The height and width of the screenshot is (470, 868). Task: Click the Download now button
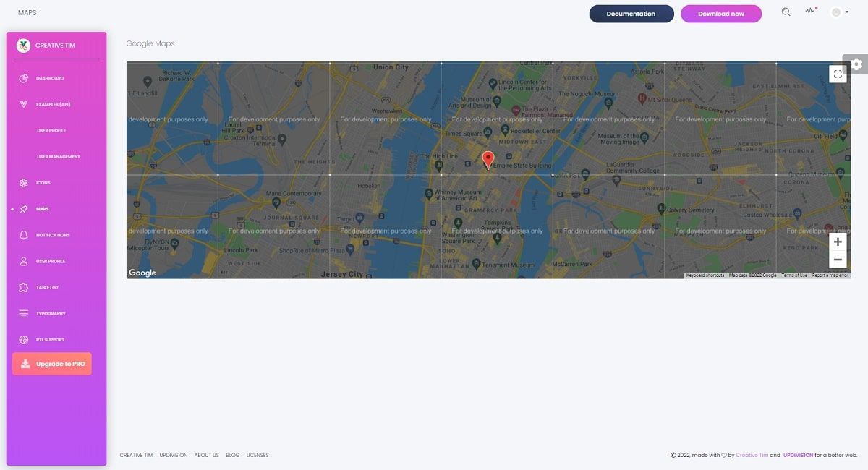click(721, 14)
